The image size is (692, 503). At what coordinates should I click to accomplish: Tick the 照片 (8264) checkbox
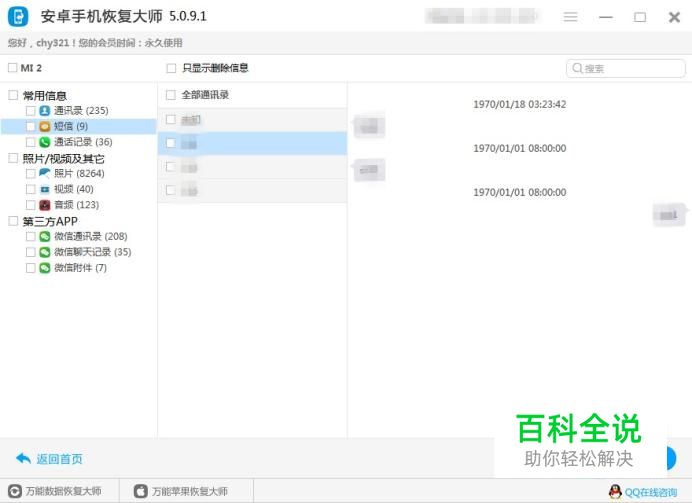[x=30, y=173]
